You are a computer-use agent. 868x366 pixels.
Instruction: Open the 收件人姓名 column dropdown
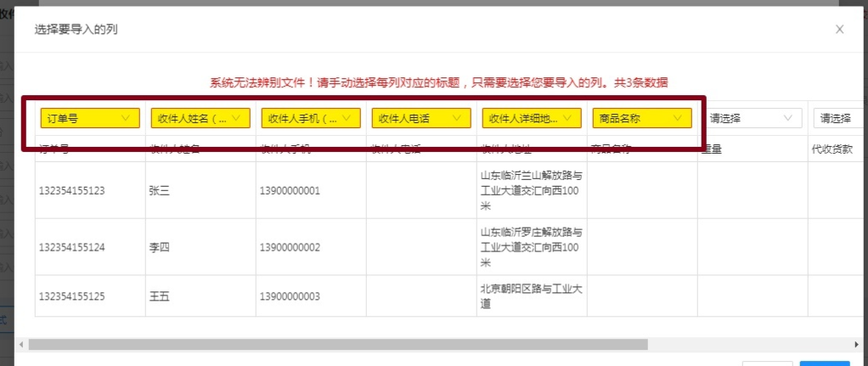[x=200, y=118]
